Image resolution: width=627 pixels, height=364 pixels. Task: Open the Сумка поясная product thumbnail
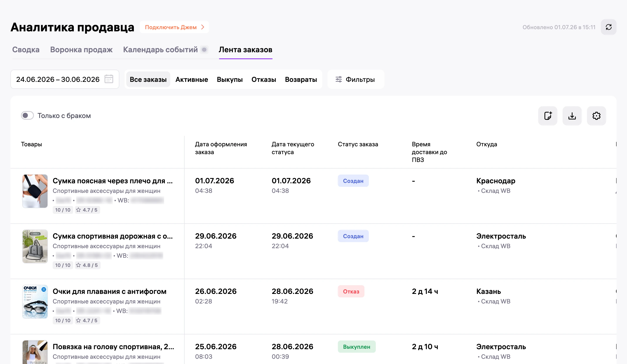pos(35,191)
